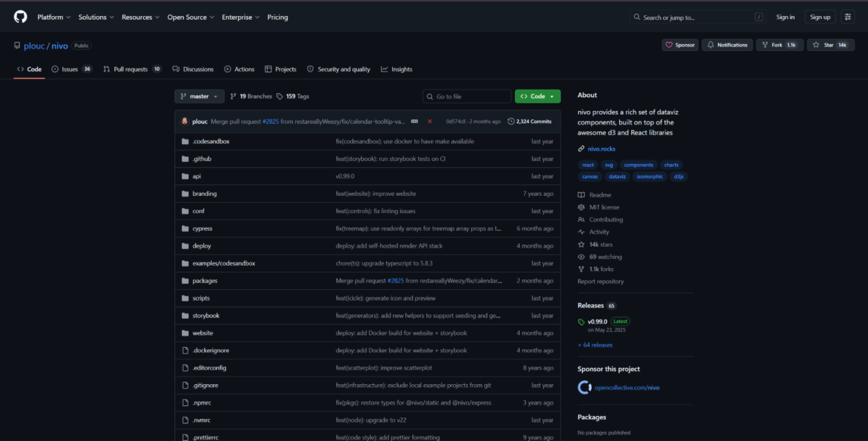Expand the Enterprise menu
868x441 pixels.
241,17
